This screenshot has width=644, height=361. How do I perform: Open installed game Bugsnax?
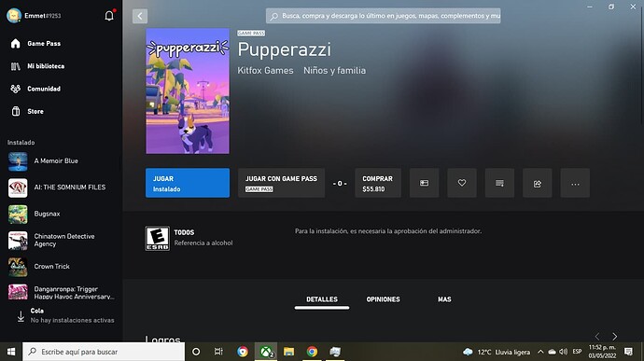(62, 214)
